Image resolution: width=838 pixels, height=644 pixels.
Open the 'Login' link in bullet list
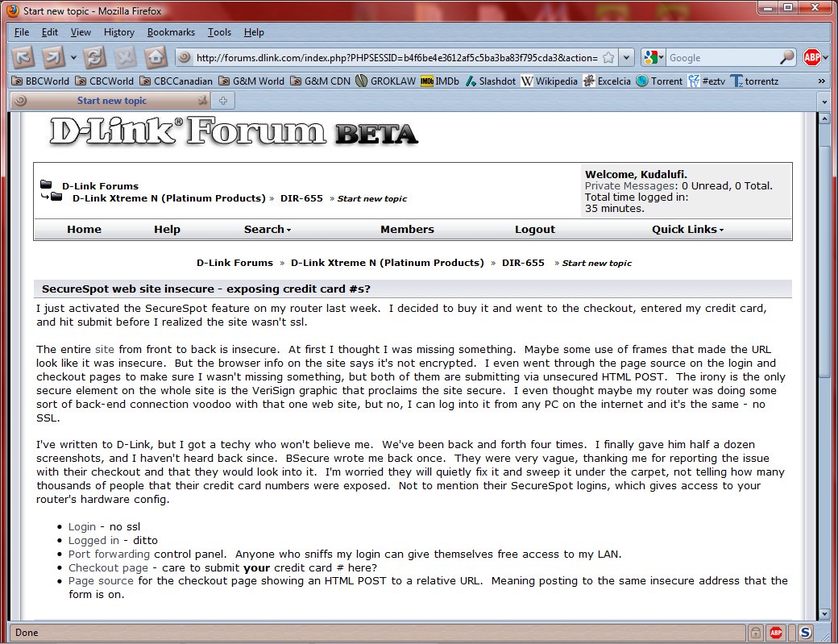(x=81, y=527)
